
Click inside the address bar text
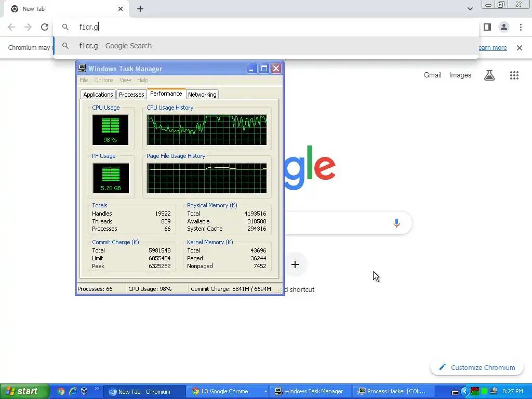(89, 27)
